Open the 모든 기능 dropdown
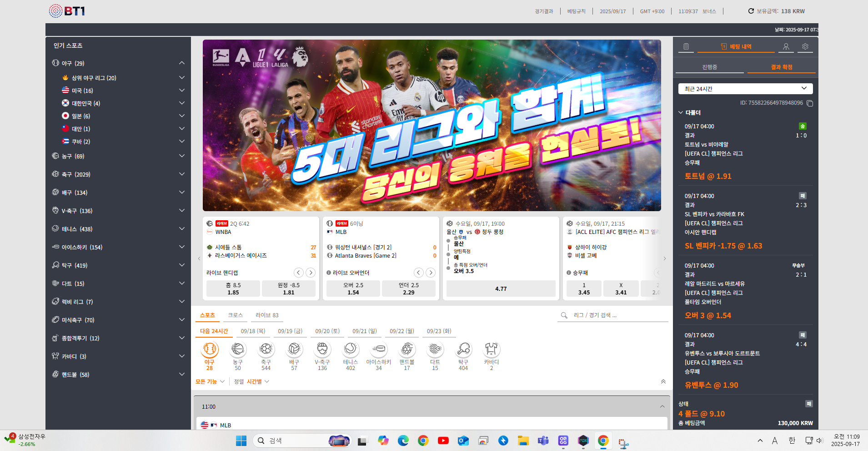Screen dimensions: 868x451 click(210, 381)
